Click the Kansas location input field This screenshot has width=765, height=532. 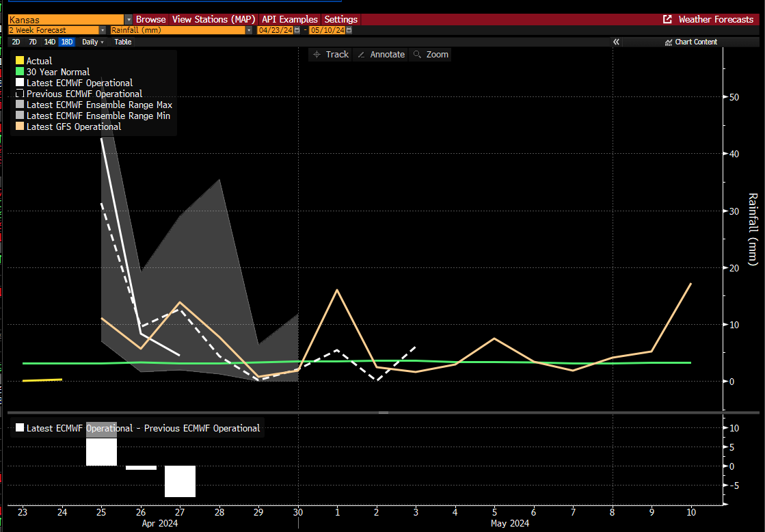[x=66, y=20]
